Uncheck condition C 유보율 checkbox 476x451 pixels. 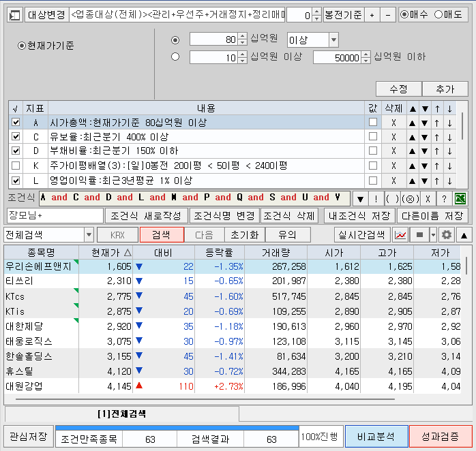pyautogui.click(x=16, y=136)
